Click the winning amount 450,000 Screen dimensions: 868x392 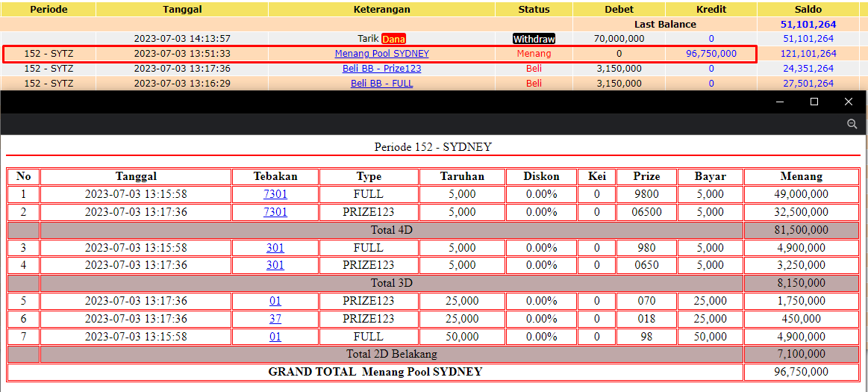click(x=801, y=319)
